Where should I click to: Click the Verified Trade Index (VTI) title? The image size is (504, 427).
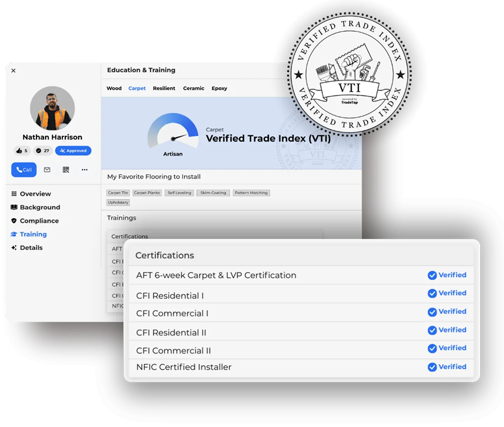click(x=268, y=139)
